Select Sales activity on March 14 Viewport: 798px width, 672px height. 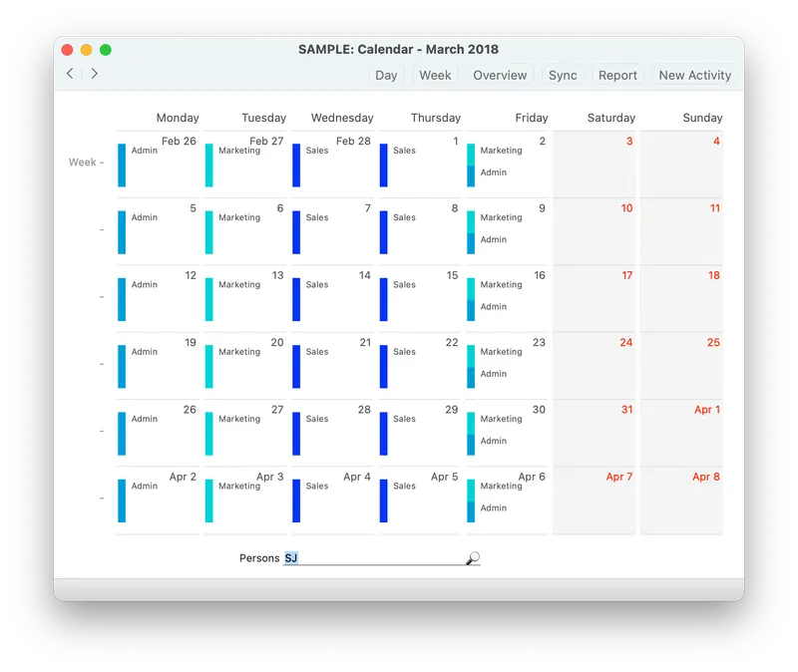[316, 285]
